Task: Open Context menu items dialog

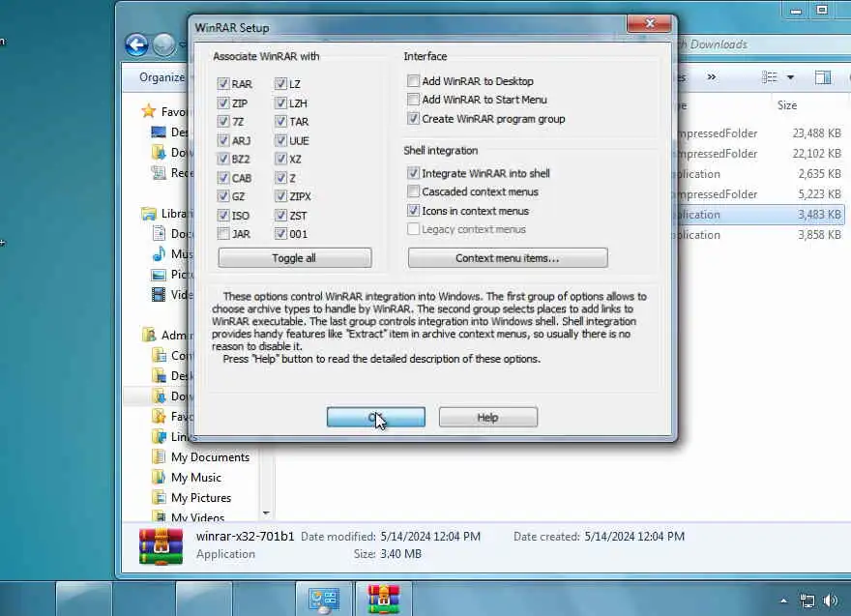Action: [508, 258]
